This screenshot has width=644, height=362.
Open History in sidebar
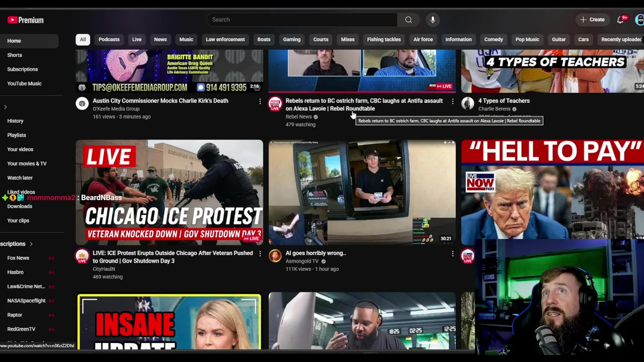[x=29, y=121]
